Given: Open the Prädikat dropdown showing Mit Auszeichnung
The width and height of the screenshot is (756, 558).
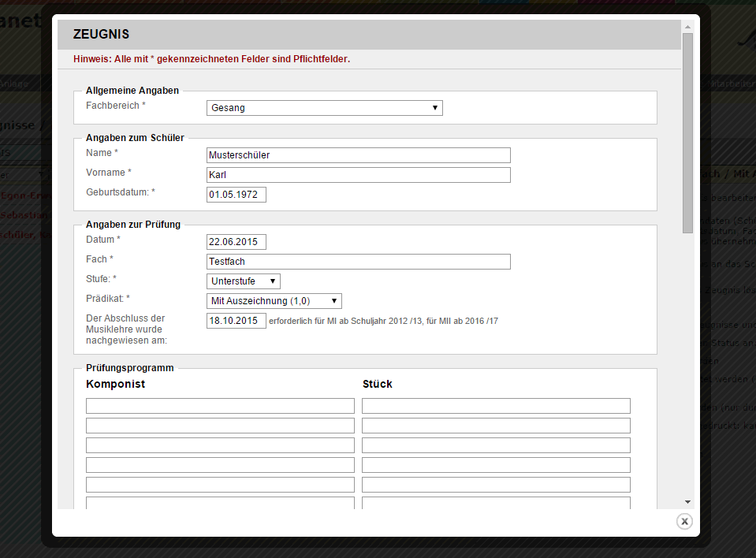Looking at the screenshot, I should point(274,301).
